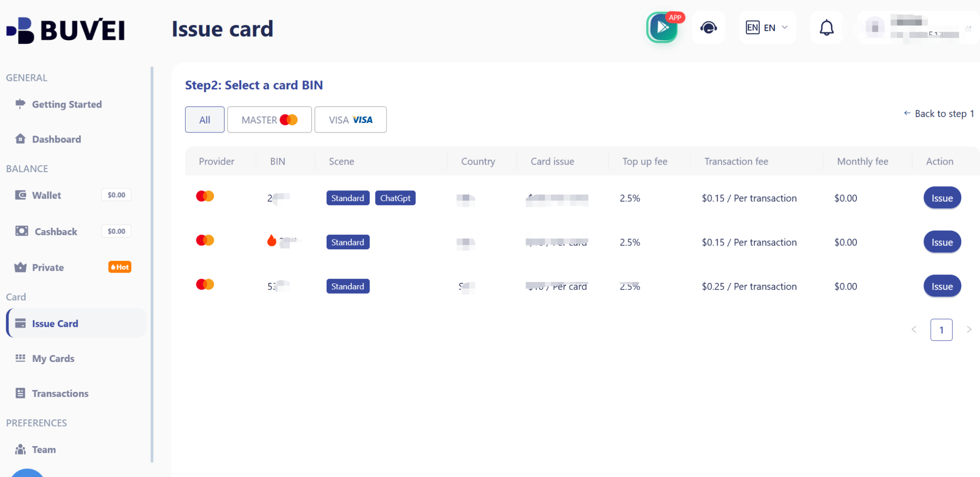Image resolution: width=980 pixels, height=477 pixels.
Task: Click the Private crown icon
Action: tap(21, 267)
